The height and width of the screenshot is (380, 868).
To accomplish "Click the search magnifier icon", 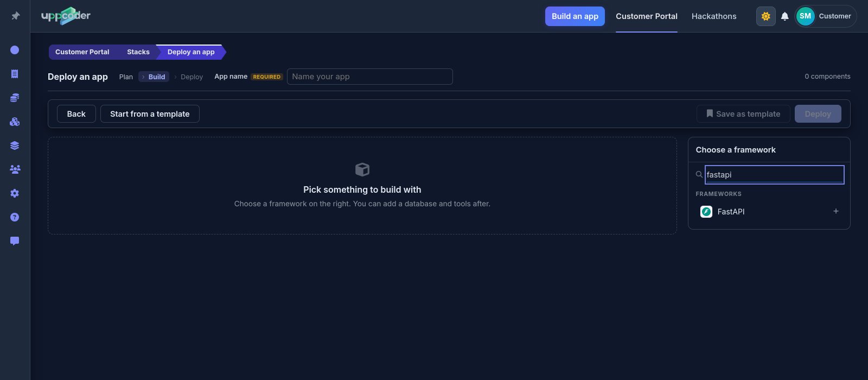I will click(699, 175).
